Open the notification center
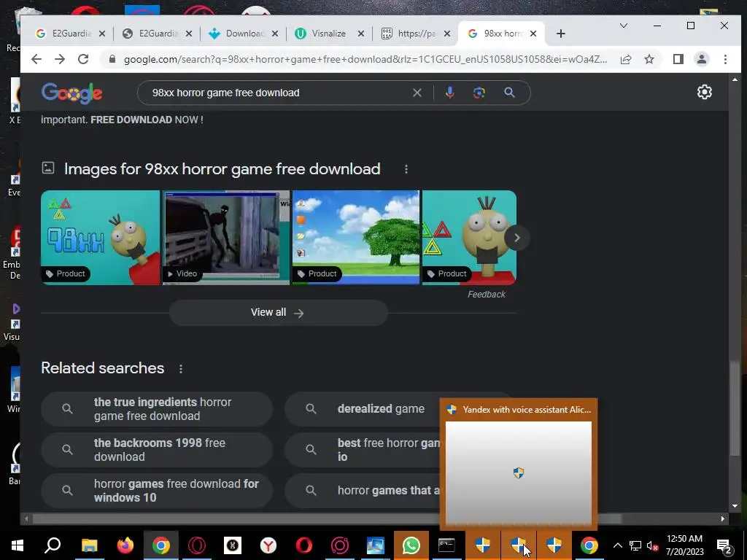 [x=724, y=545]
